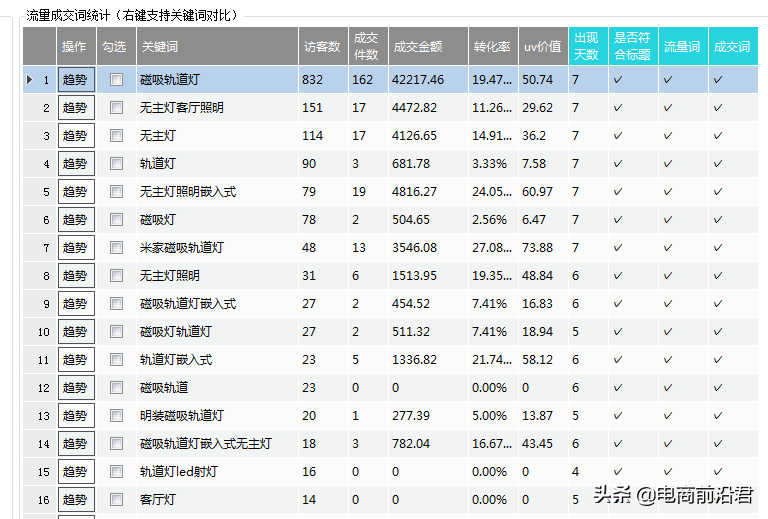Image resolution: width=768 pixels, height=519 pixels.
Task: Open 趋势 for 无主灯客厅照明 row
Action: coord(76,108)
